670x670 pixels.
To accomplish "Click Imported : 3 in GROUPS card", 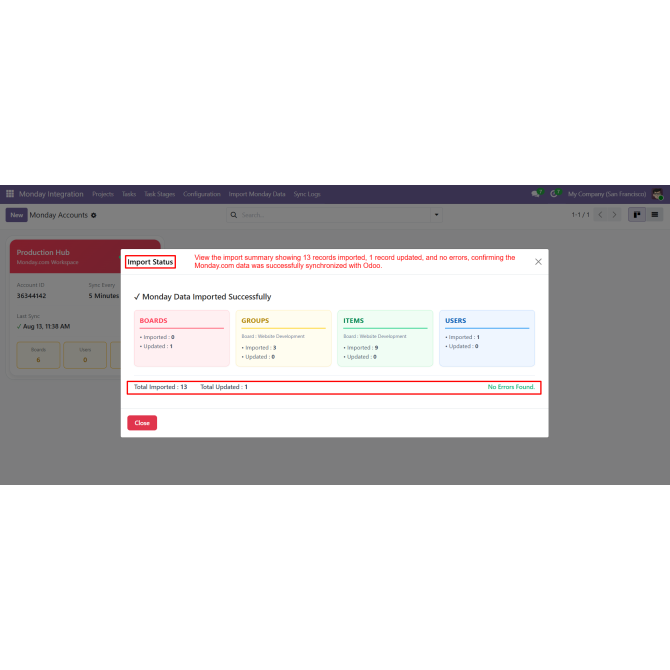I will click(259, 348).
